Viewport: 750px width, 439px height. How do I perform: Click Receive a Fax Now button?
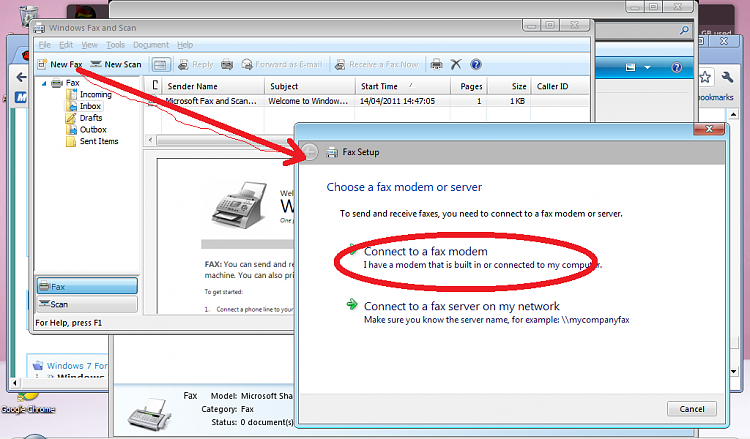376,65
